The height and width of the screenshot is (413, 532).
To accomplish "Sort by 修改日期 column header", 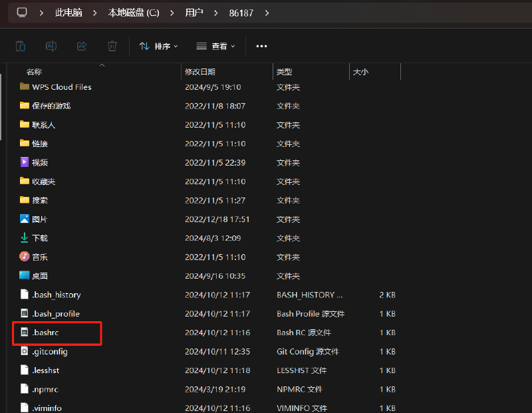I will [200, 72].
